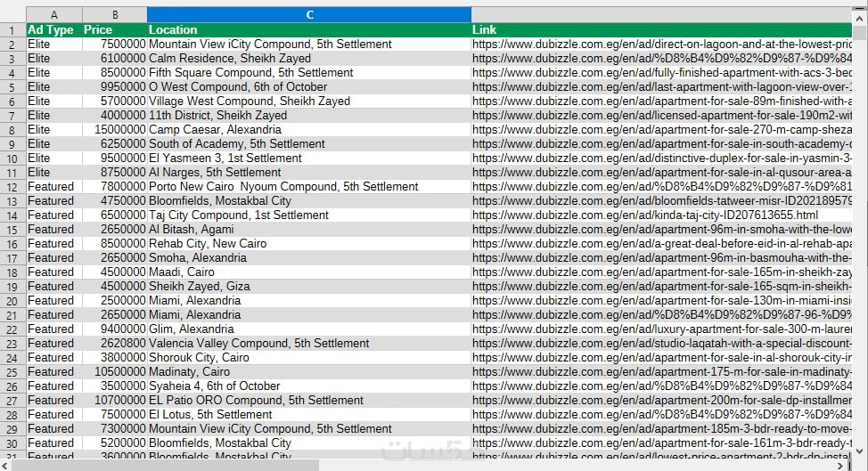Open the luxury-apartment-for-sale-300-m link
Screen dimensions: 868x471
(661, 329)
